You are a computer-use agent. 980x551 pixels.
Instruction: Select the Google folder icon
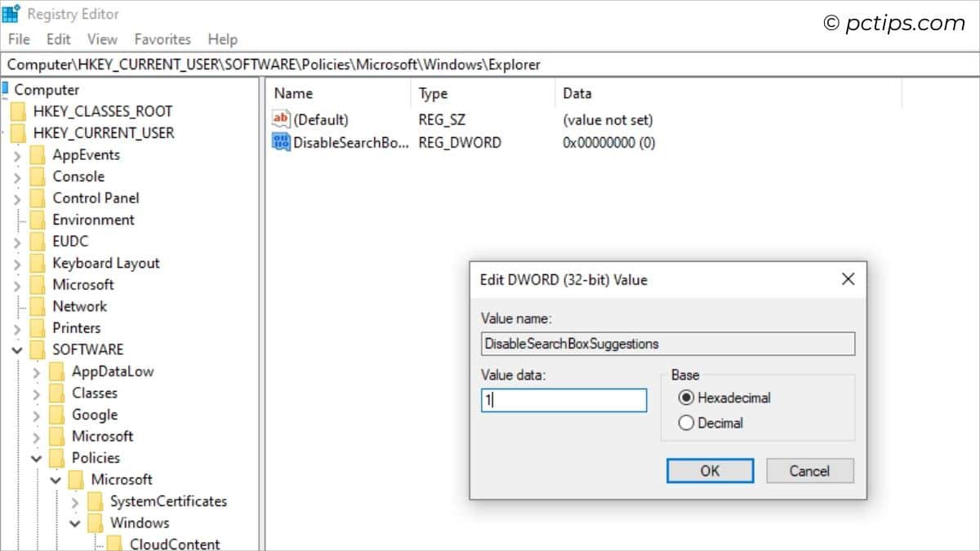[58, 415]
